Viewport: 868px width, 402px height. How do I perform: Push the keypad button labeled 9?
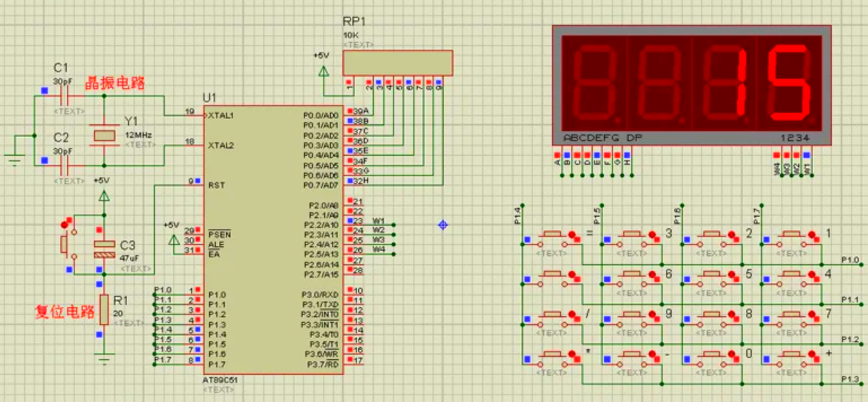point(631,314)
